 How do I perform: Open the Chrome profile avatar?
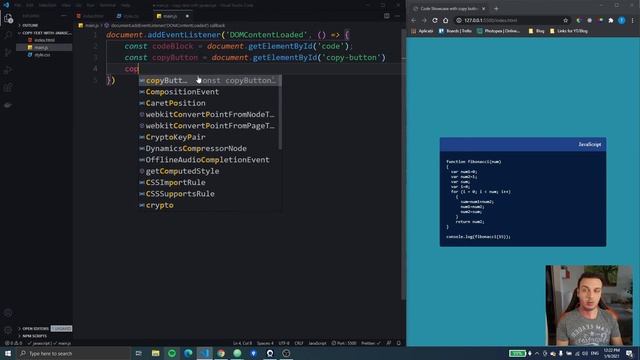622,20
